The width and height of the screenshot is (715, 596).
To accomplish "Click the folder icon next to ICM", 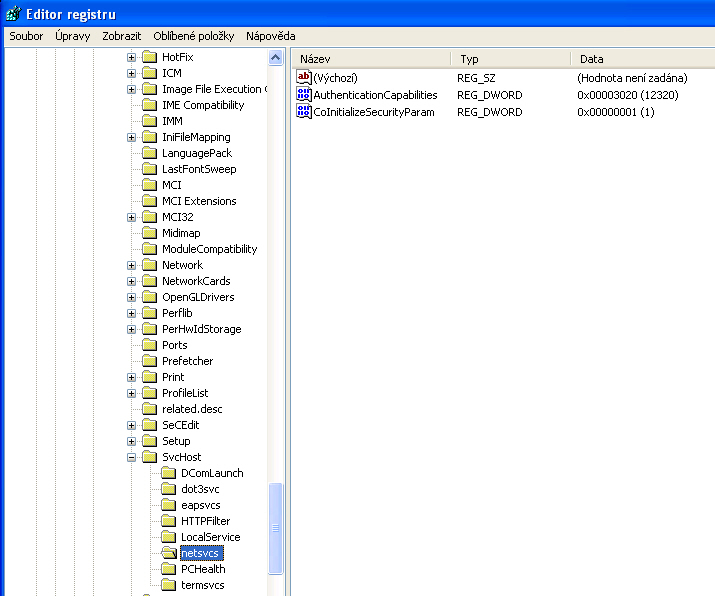I will tap(150, 73).
